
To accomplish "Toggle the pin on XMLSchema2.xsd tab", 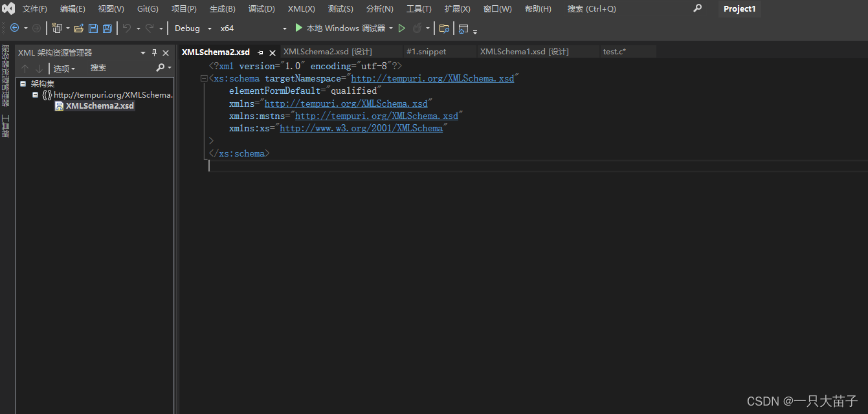I will pos(262,52).
